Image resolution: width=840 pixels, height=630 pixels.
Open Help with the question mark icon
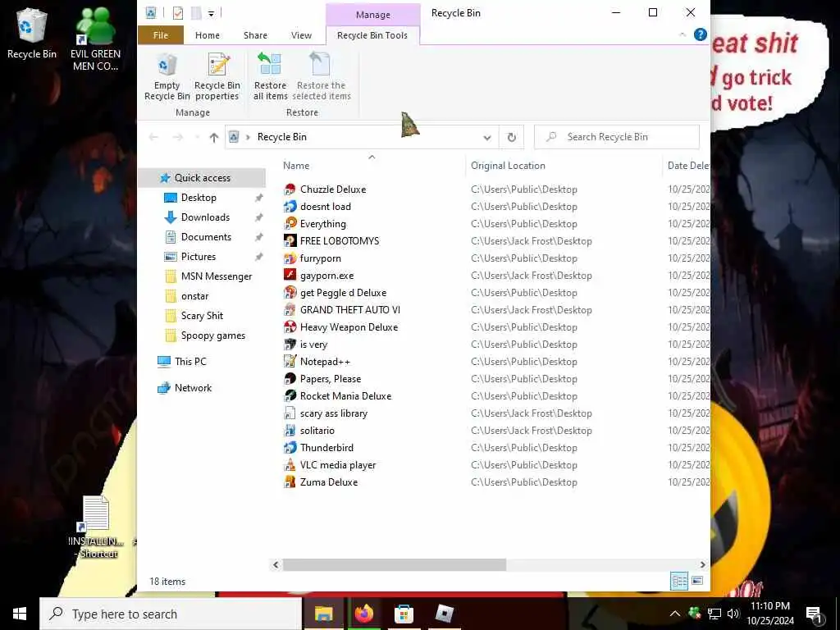click(x=700, y=34)
